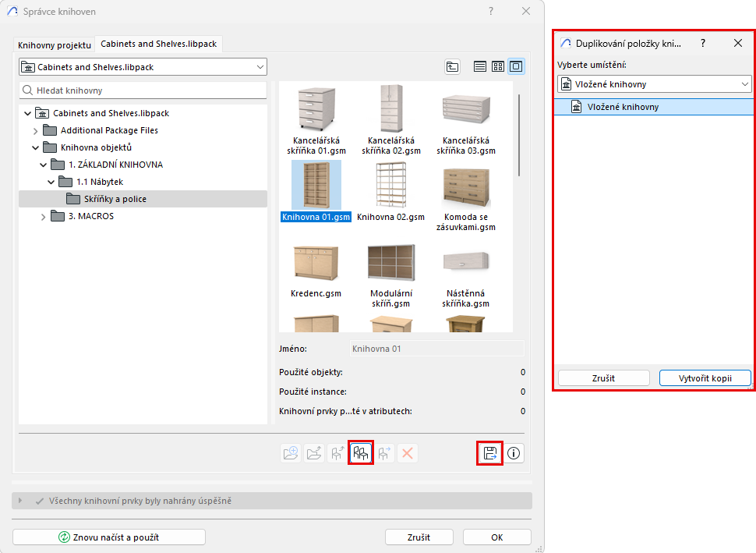The height and width of the screenshot is (553, 756).
Task: Open the Cabinets and Shelves.libpack dropdown
Action: pos(143,67)
